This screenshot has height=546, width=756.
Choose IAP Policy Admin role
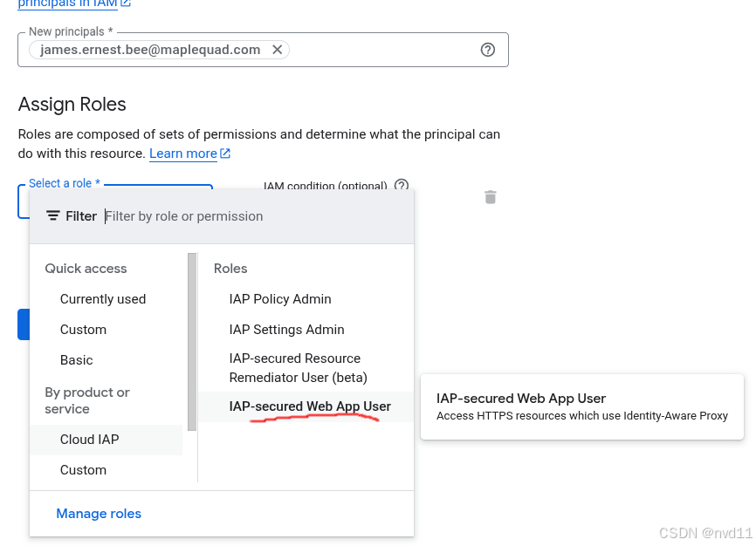(x=306, y=299)
